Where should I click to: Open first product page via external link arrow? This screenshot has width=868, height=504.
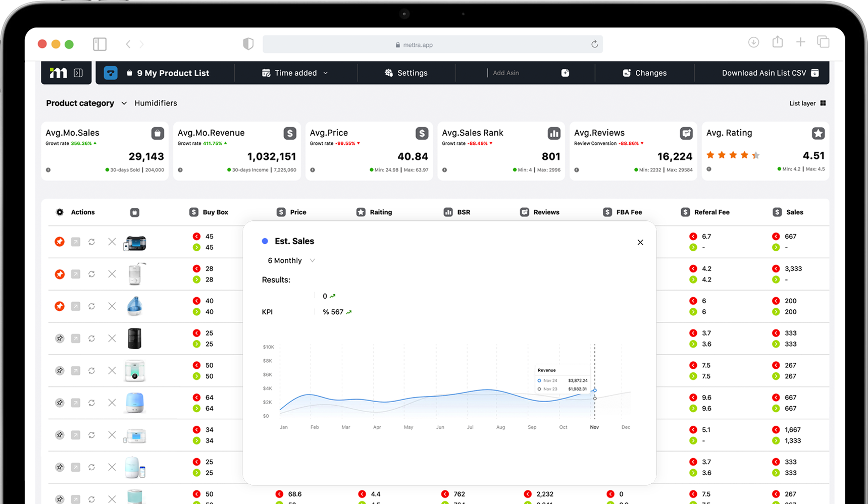(x=76, y=242)
